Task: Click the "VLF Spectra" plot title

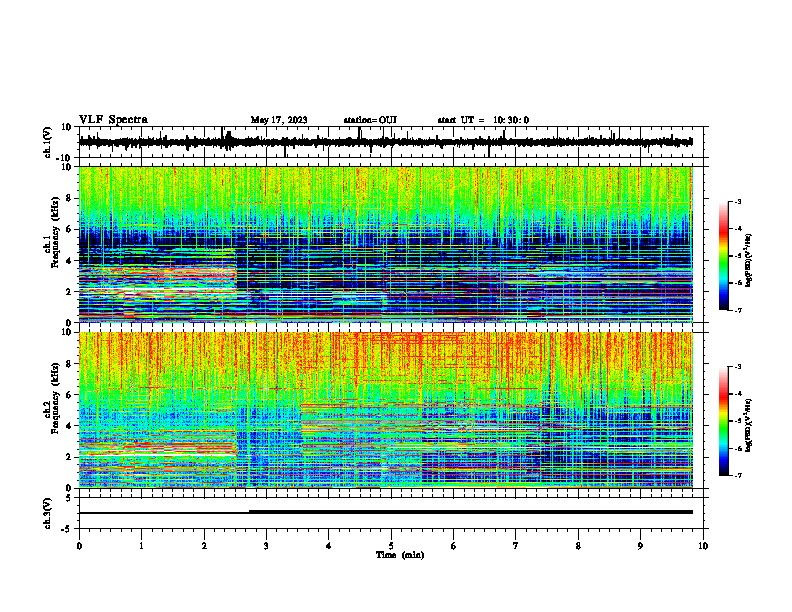Action: point(113,120)
